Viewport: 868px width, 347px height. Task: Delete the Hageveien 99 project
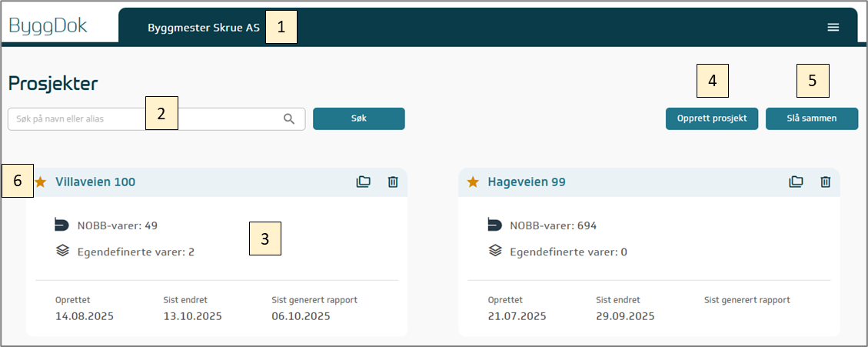coord(826,182)
